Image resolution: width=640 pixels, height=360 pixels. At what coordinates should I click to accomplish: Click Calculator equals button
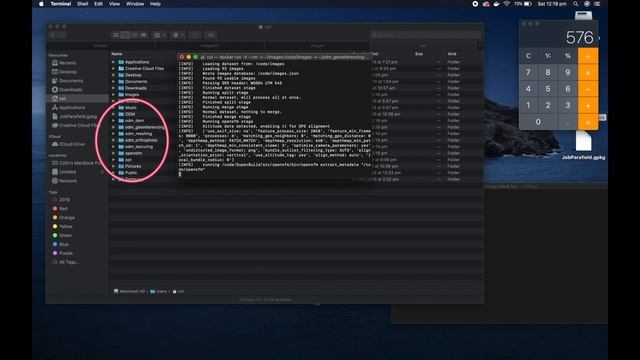coord(588,122)
